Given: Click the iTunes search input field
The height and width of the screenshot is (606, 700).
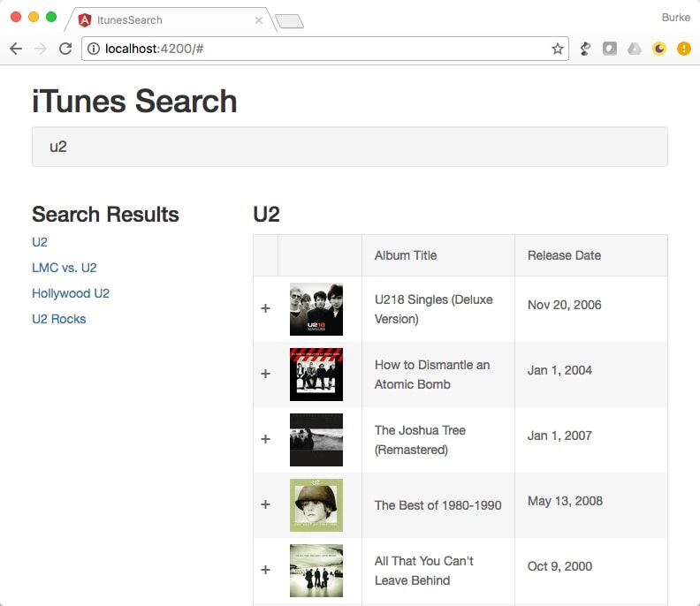Looking at the screenshot, I should pos(350,147).
